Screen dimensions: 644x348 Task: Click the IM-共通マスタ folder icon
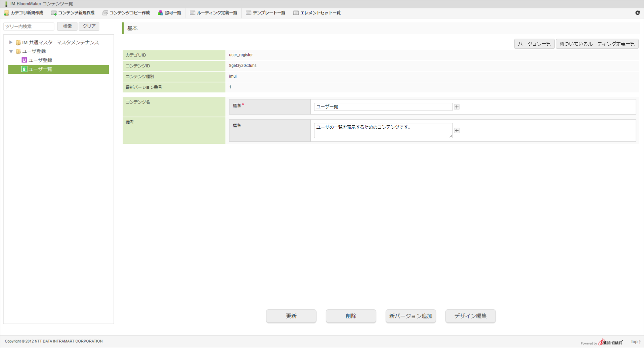[x=18, y=43]
